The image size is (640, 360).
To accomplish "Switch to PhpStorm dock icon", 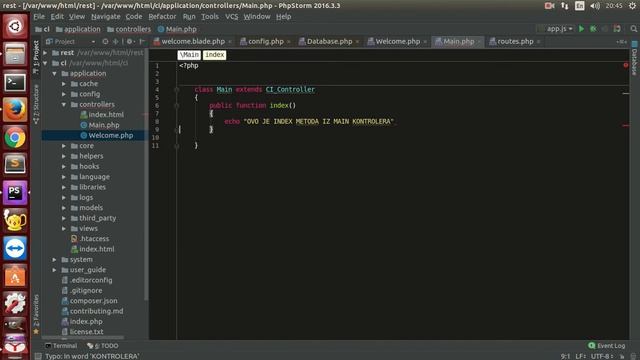I will (x=15, y=193).
